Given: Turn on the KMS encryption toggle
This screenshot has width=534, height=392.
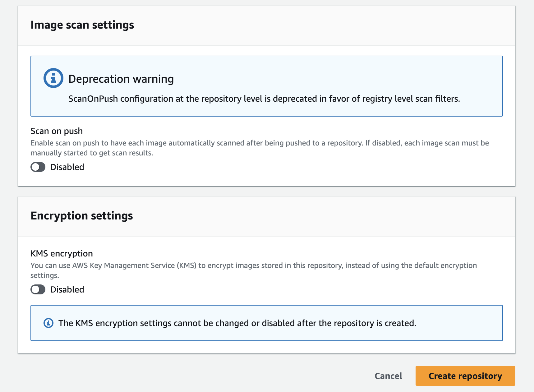Looking at the screenshot, I should (x=38, y=289).
